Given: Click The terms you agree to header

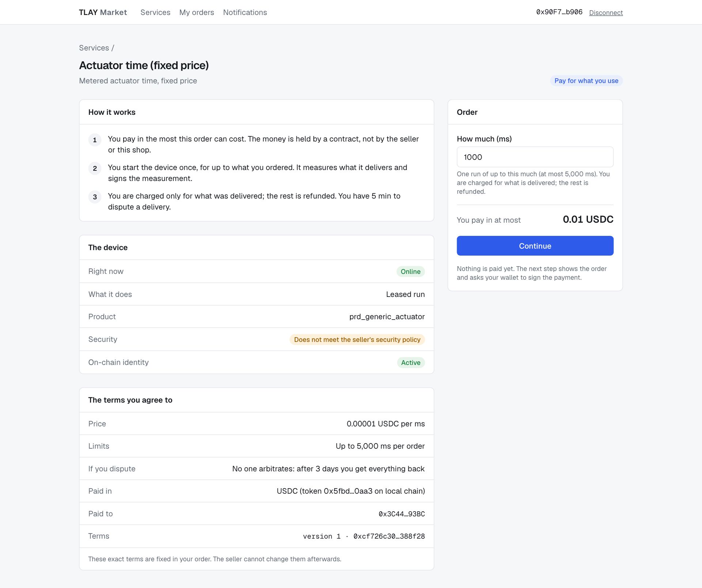Looking at the screenshot, I should (257, 400).
